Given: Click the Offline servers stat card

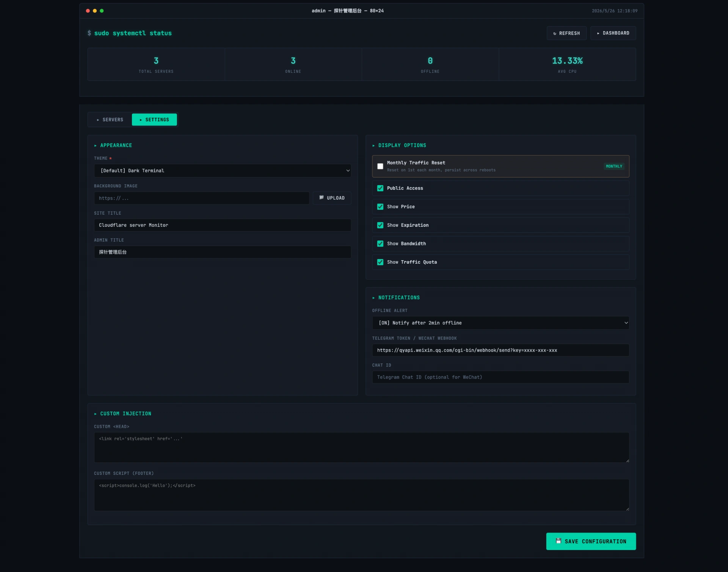Looking at the screenshot, I should click(x=430, y=64).
